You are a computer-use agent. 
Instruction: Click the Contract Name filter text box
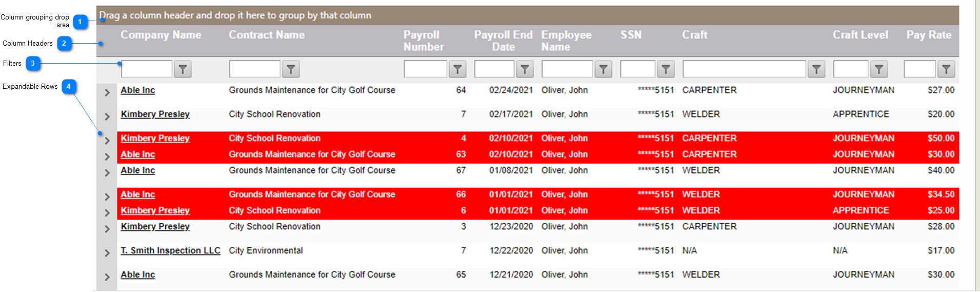click(x=254, y=69)
